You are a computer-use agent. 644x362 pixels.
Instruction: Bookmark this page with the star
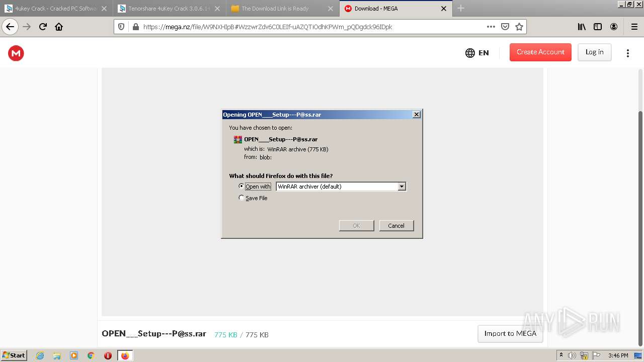519,27
